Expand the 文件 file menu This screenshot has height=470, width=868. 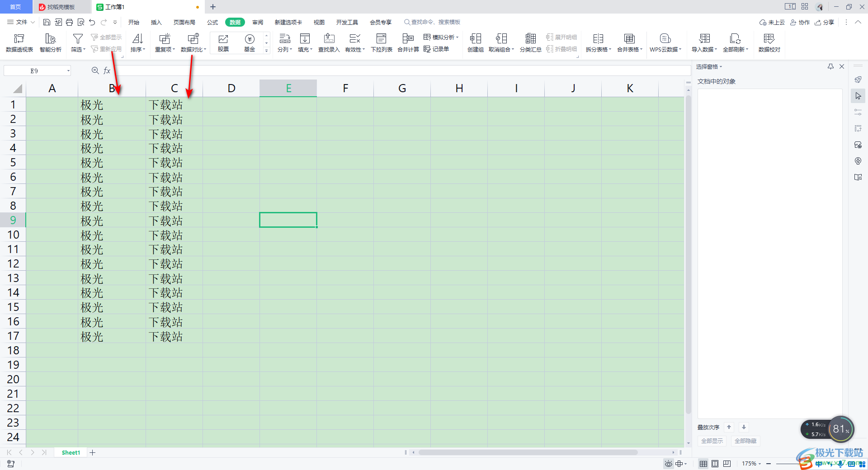(x=21, y=22)
